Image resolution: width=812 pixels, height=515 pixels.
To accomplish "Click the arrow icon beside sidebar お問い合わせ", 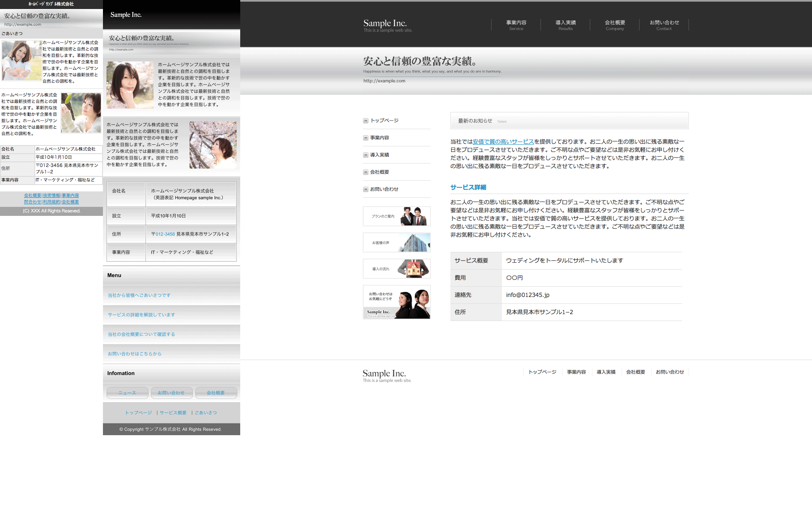I will click(x=365, y=189).
